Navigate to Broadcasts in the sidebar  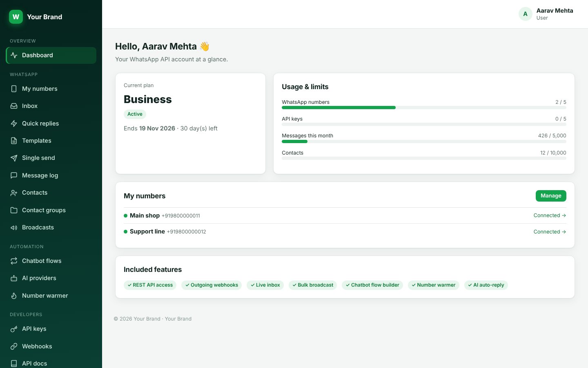pos(51,227)
